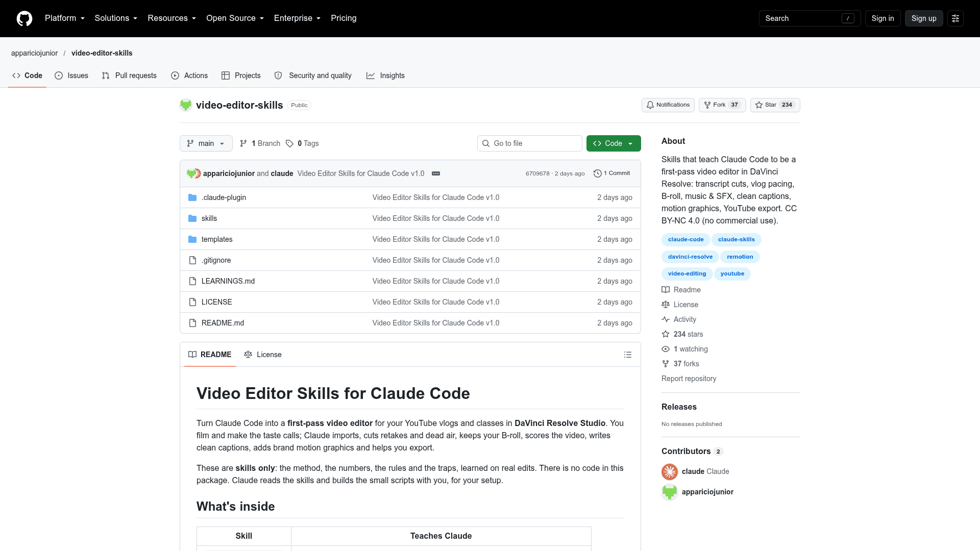Open the main branch dropdown
Viewport: 980px width, 551px height.
(x=206, y=143)
